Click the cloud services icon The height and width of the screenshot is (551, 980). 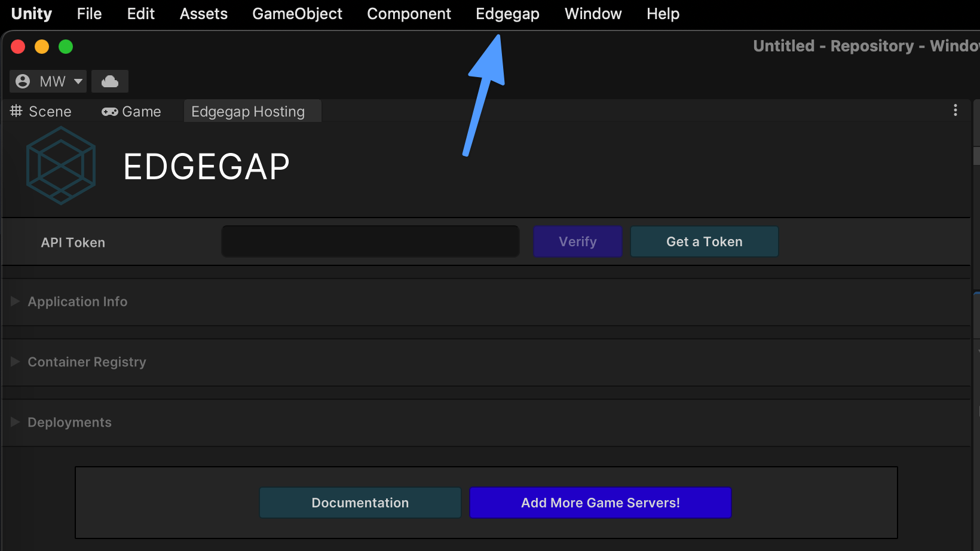click(x=110, y=81)
